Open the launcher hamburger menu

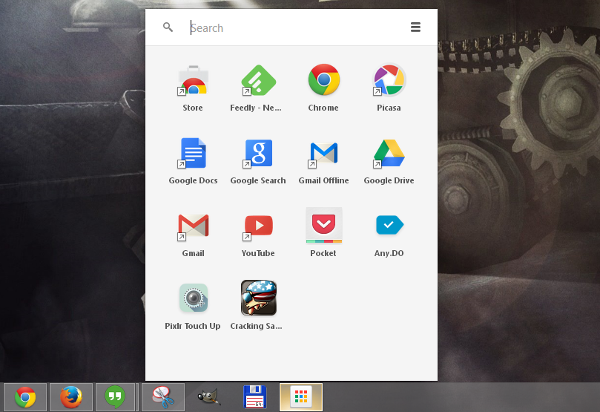coord(416,27)
